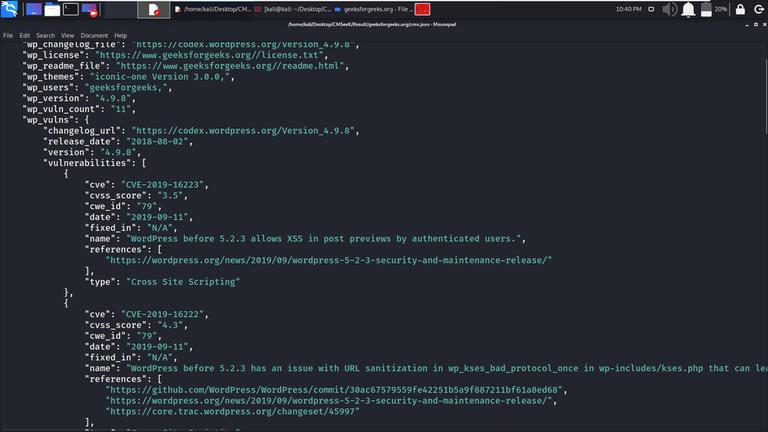Click the "Cross Site Scripting" type value

point(183,282)
